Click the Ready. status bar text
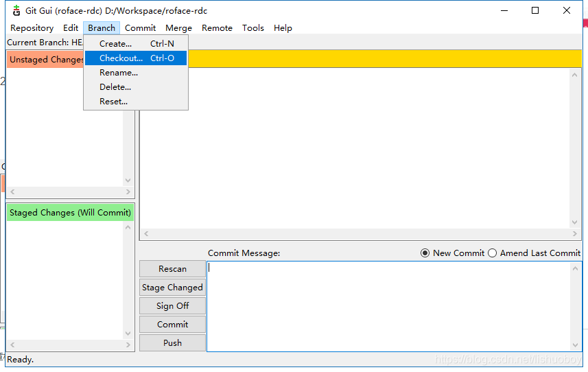The width and height of the screenshot is (588, 372). pyautogui.click(x=21, y=360)
